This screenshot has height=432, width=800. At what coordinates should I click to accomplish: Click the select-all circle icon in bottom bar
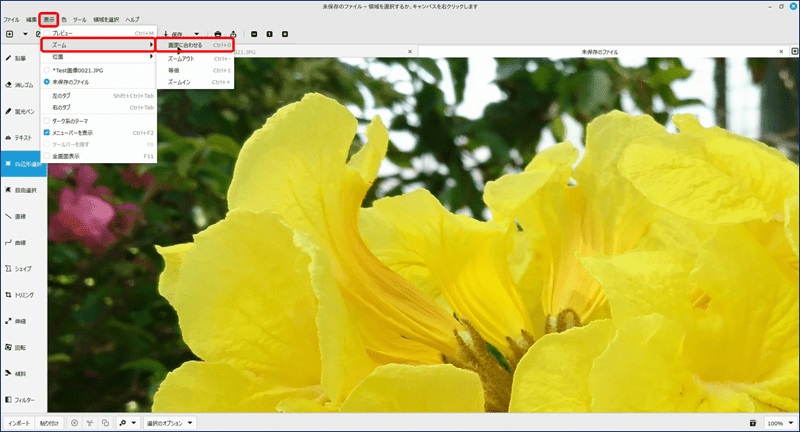pyautogui.click(x=74, y=423)
